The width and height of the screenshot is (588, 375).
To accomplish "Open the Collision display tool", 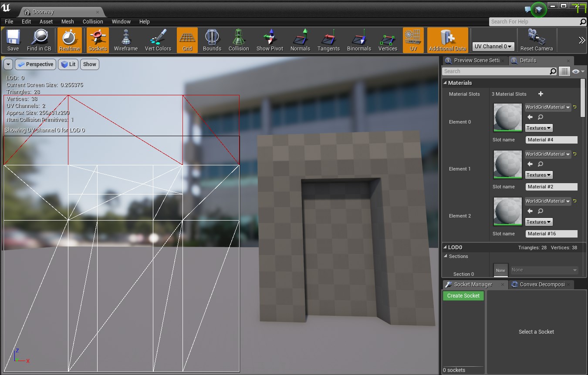I will click(x=239, y=40).
